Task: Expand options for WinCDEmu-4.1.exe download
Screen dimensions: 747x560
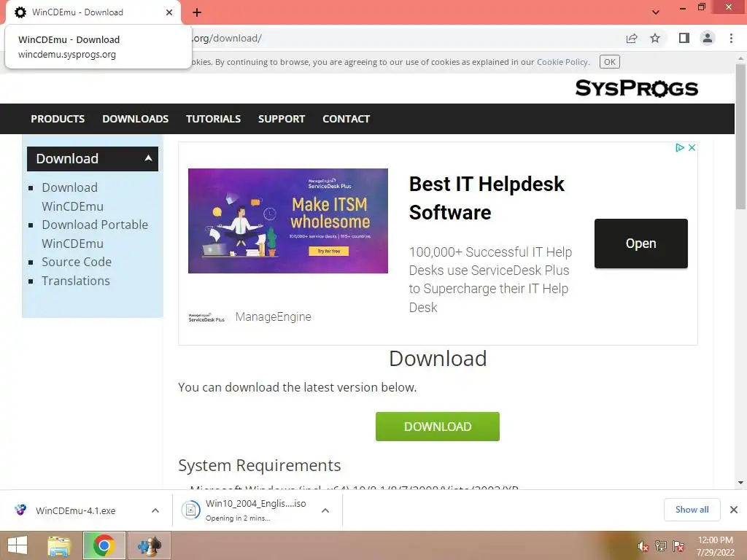Action: [x=155, y=510]
